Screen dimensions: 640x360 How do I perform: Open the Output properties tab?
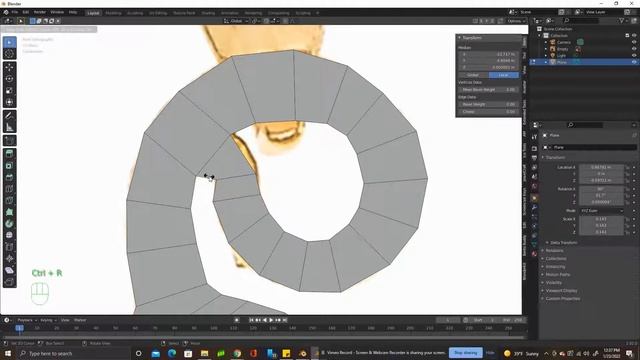534,158
